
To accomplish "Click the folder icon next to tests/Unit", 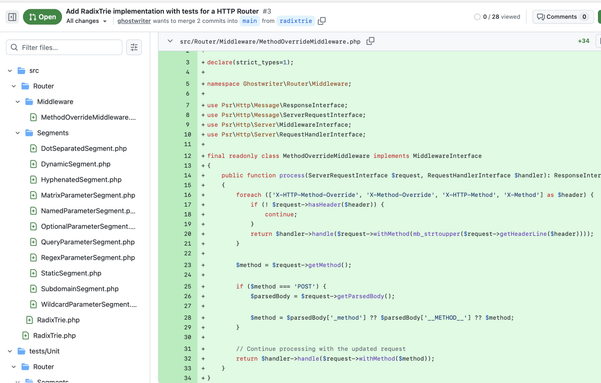I will click(21, 351).
